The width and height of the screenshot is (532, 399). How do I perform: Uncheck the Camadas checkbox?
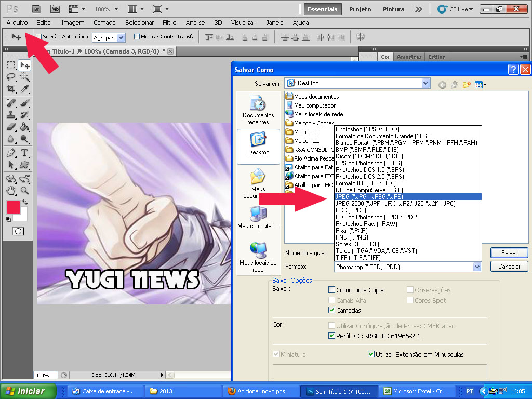click(332, 310)
